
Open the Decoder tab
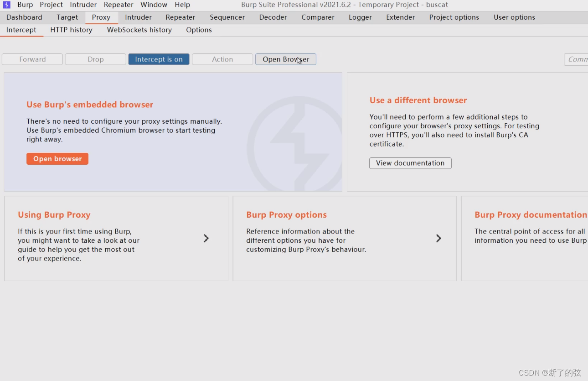click(x=273, y=17)
